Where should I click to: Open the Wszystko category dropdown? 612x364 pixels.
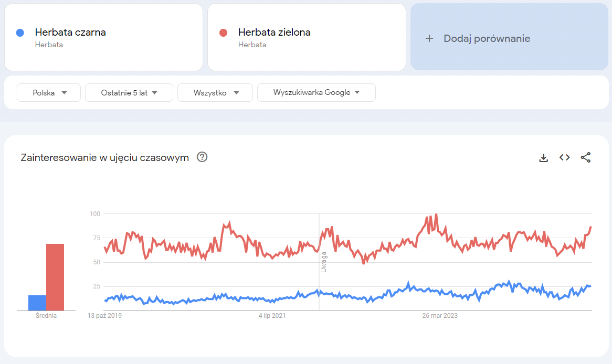215,92
